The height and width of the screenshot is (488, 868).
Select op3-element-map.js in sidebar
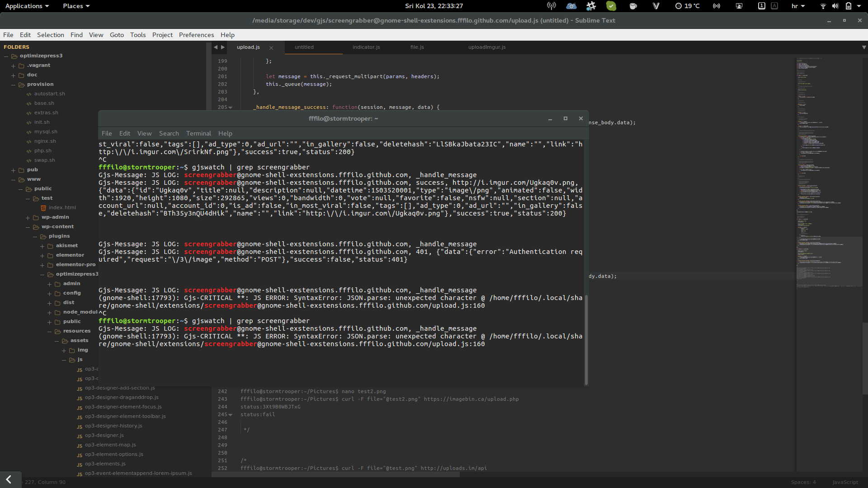[110, 445]
